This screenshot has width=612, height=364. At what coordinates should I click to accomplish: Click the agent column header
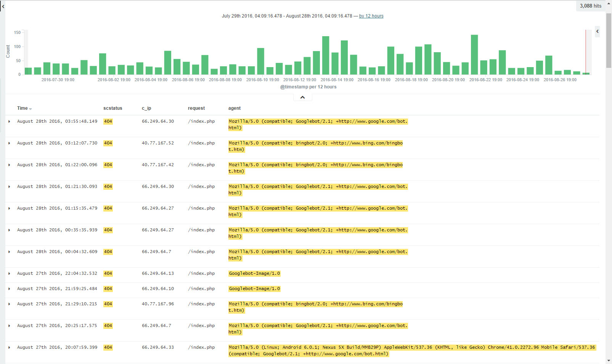click(x=235, y=108)
